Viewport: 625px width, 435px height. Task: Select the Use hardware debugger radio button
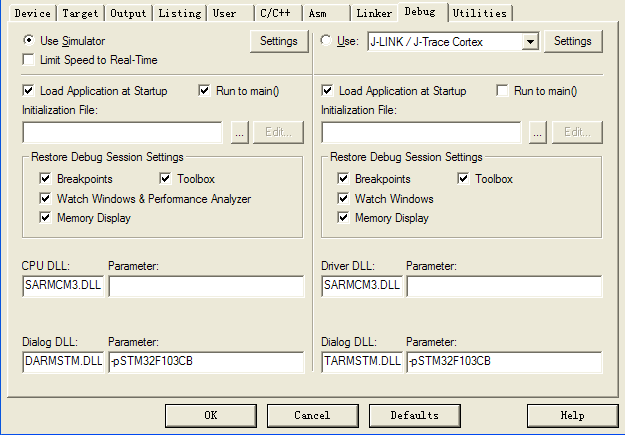pos(326,41)
